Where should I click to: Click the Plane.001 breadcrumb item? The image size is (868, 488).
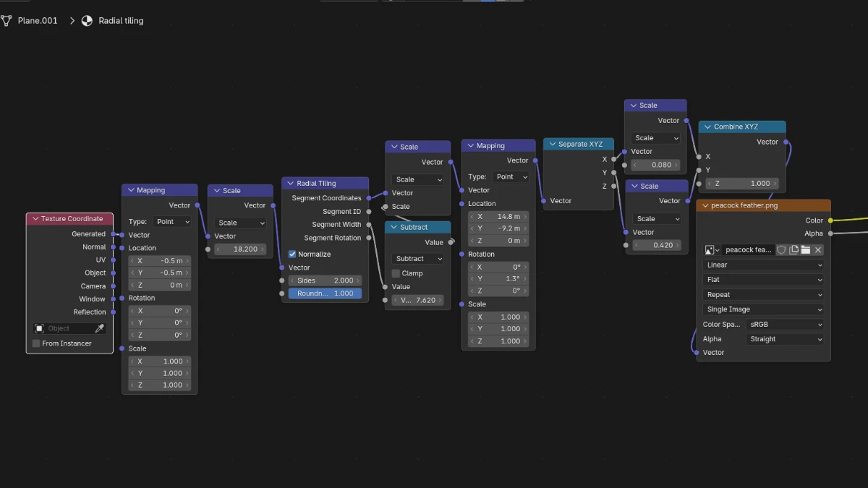pyautogui.click(x=38, y=20)
